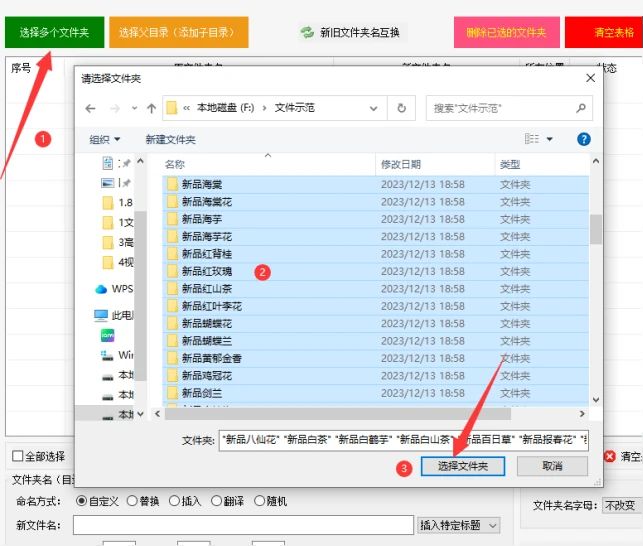Image resolution: width=643 pixels, height=546 pixels.
Task: Open the 插入特定标题 dropdown
Action: (x=458, y=525)
